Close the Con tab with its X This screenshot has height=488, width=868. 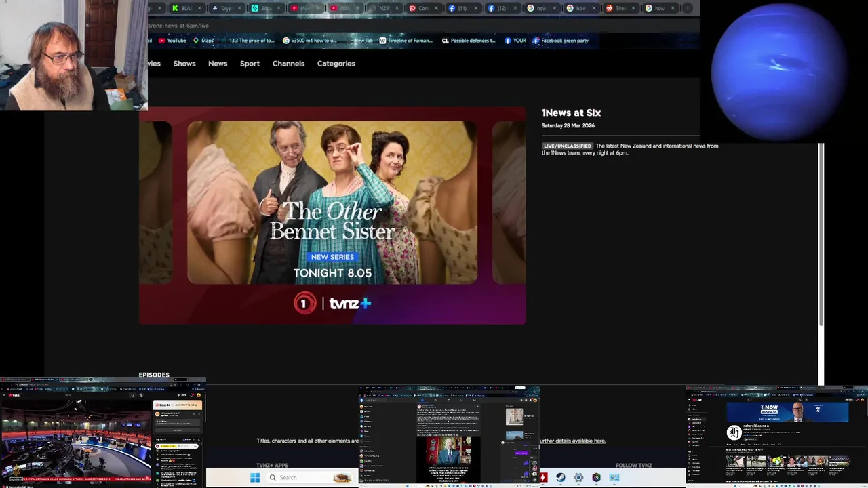coord(435,8)
